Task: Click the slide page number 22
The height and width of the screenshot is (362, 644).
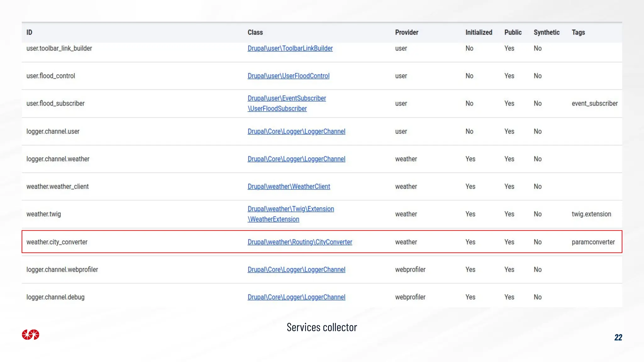Action: [618, 337]
